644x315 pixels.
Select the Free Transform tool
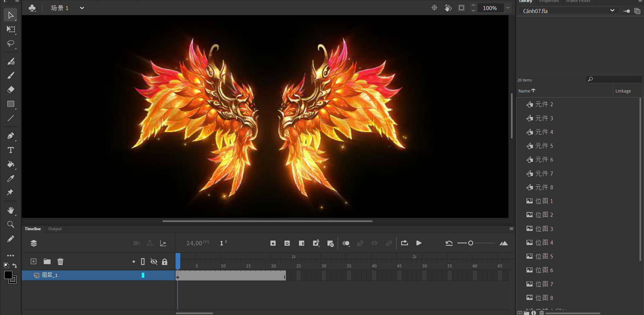pyautogui.click(x=11, y=29)
